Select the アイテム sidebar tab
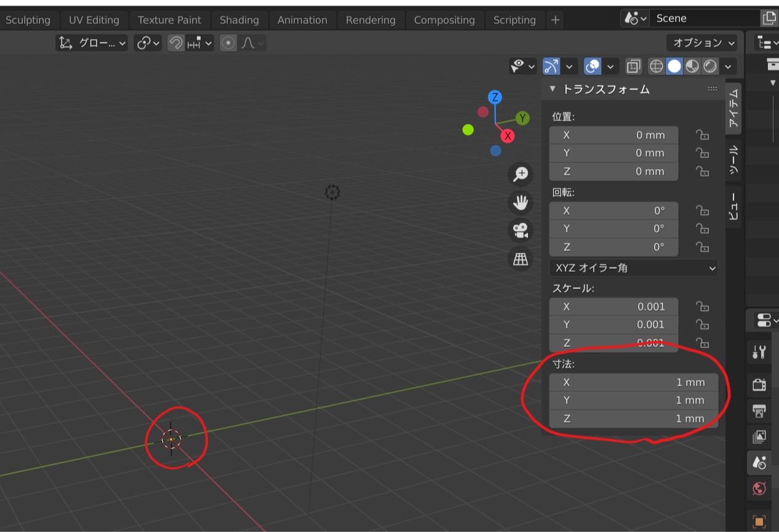779x532 pixels. point(733,108)
